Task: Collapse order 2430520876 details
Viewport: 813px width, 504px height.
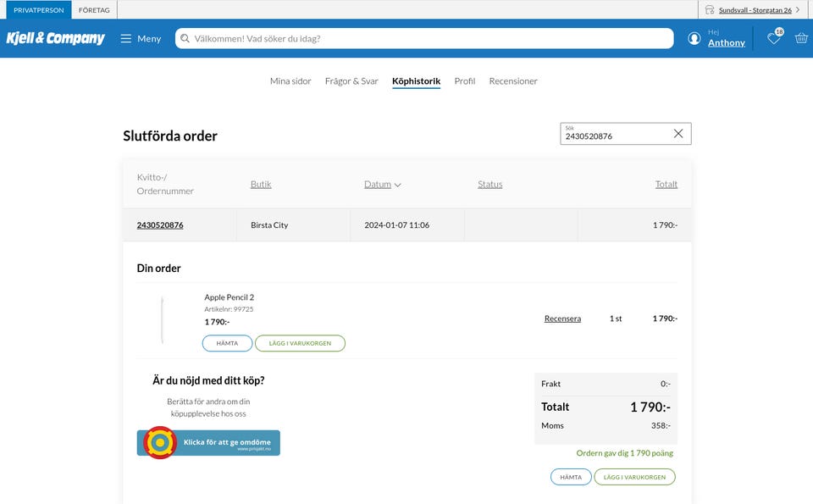Action: [x=160, y=225]
